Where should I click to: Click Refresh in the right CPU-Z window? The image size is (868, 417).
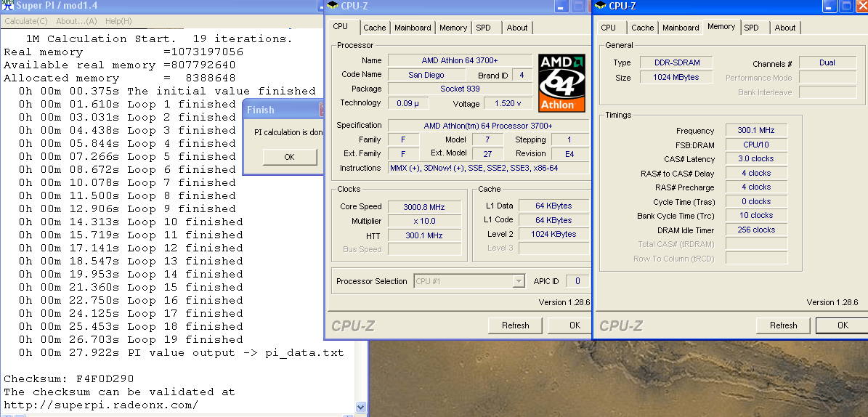coord(783,325)
